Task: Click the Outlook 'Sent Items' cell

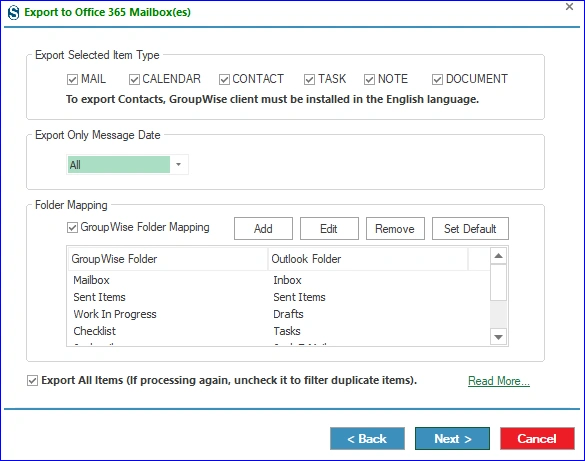Action: click(299, 297)
